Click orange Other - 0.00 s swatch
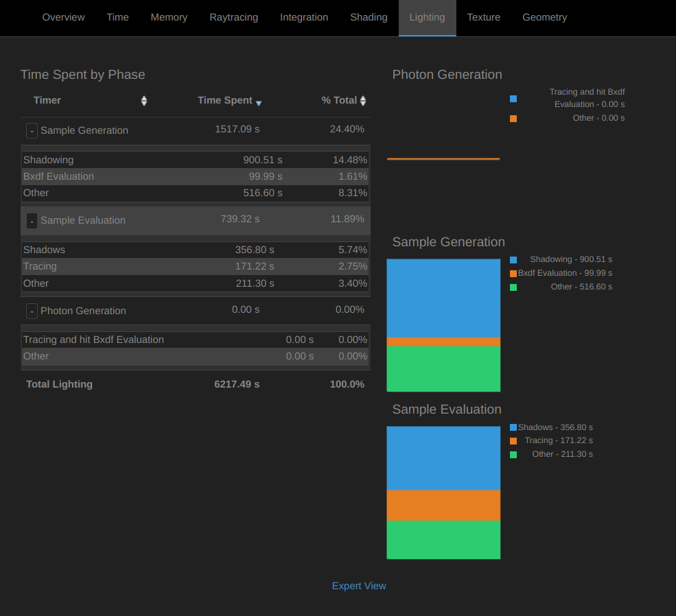This screenshot has height=616, width=676. (513, 119)
